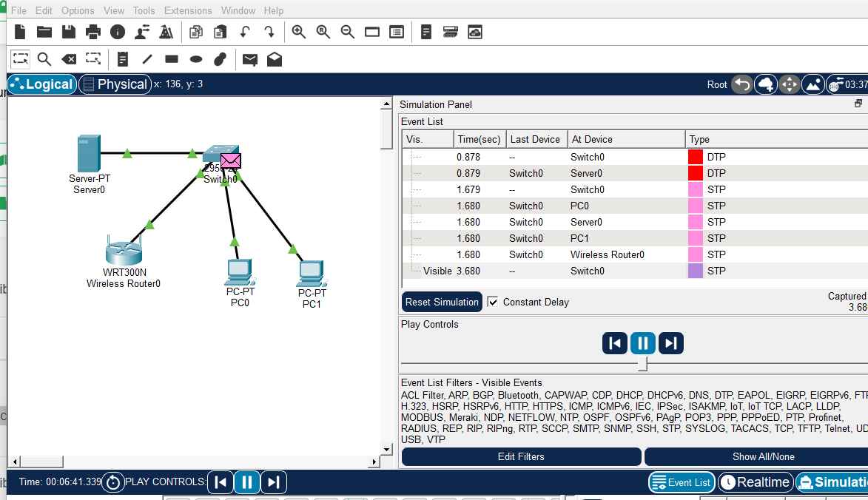Paste using clipboard icon

tap(221, 32)
